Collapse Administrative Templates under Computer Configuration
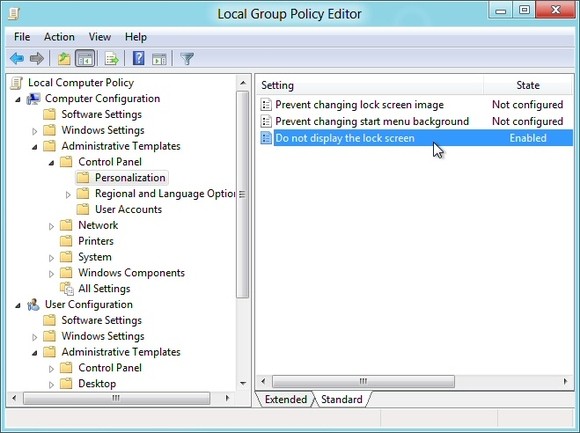 click(x=34, y=147)
